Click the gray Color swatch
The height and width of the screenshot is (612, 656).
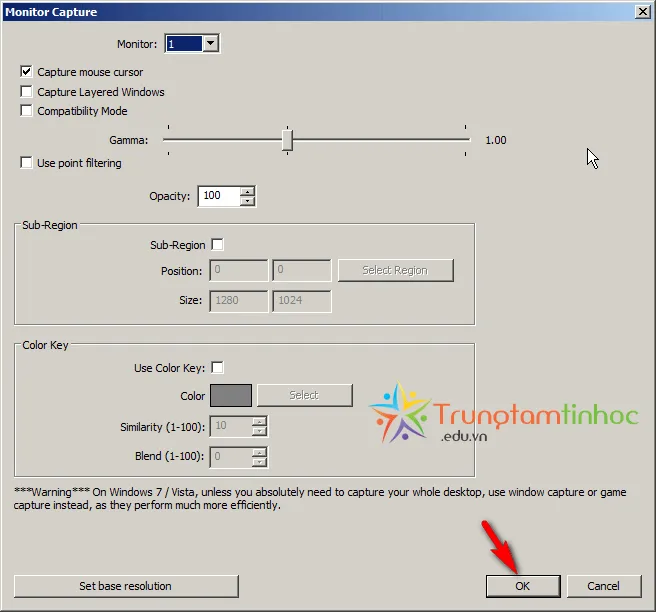230,395
